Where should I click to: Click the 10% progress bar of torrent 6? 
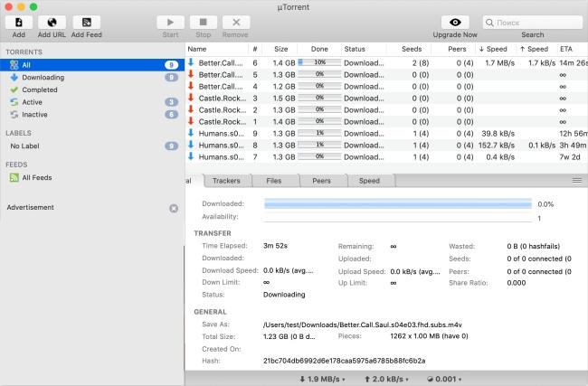(x=319, y=62)
